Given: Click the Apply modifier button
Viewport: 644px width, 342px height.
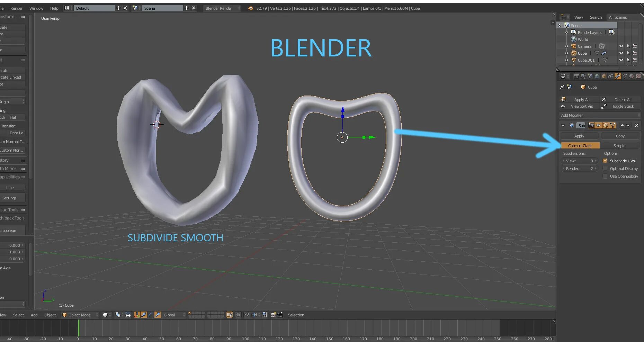Looking at the screenshot, I should [579, 136].
